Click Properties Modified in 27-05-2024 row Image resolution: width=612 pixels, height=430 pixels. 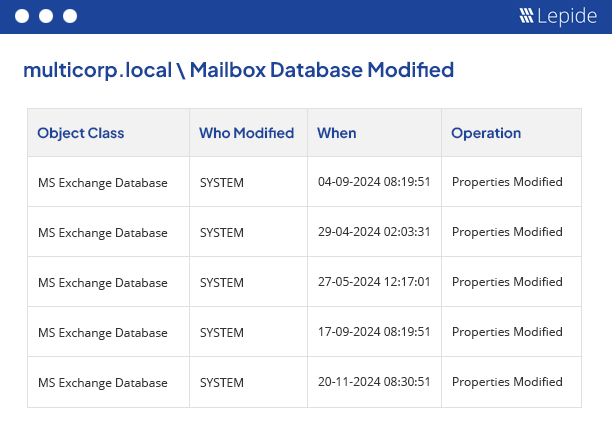pos(507,282)
